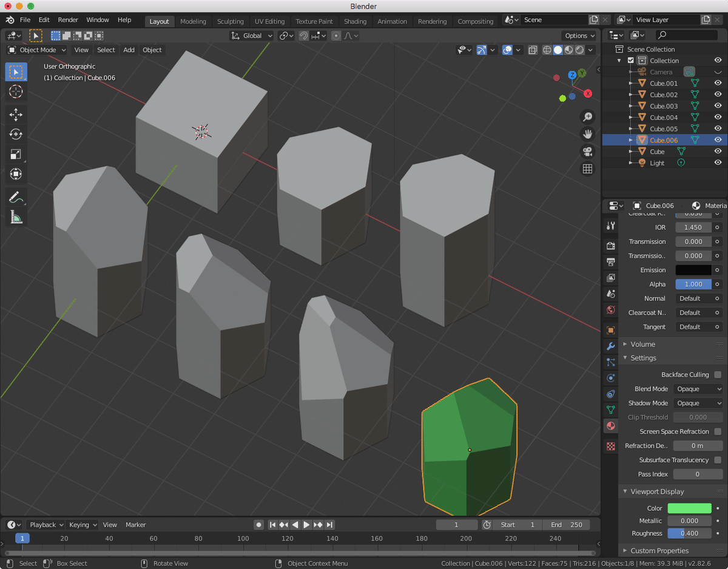728x569 pixels.
Task: Hide Cube.003 using its eye icon
Action: point(718,106)
